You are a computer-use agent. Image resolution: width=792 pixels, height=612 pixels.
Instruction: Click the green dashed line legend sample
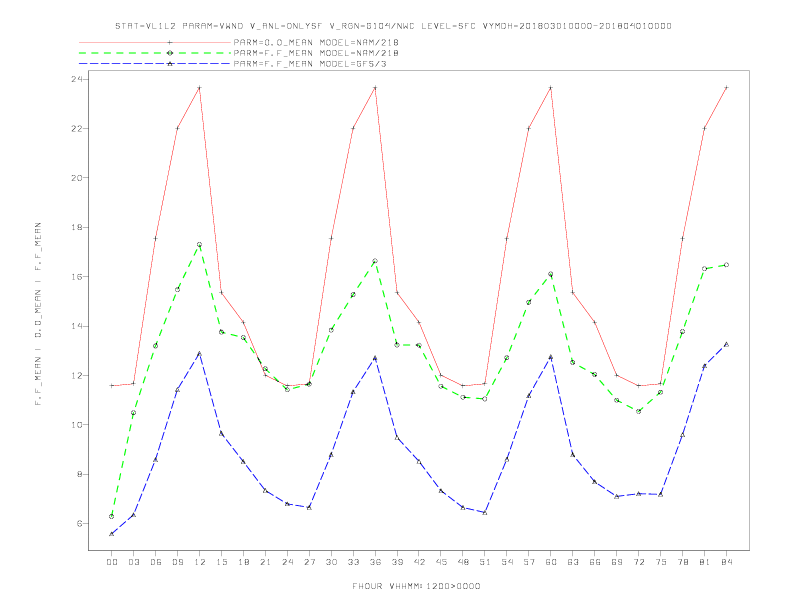pyautogui.click(x=155, y=53)
